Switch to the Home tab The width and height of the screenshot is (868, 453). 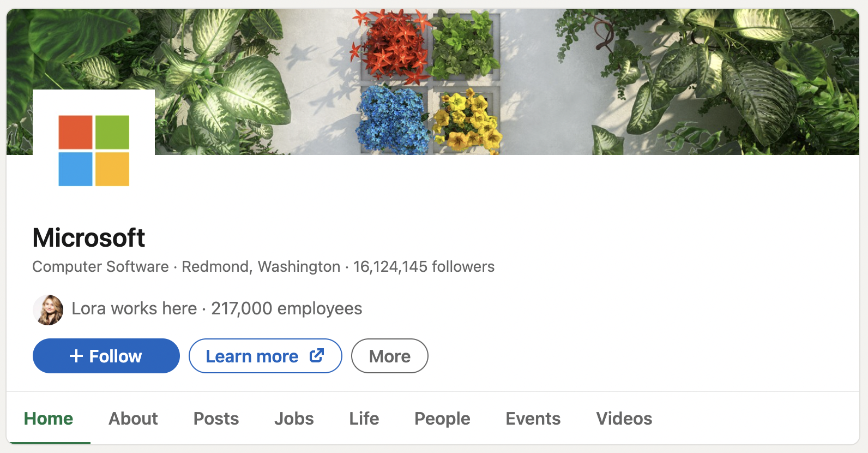coord(49,419)
